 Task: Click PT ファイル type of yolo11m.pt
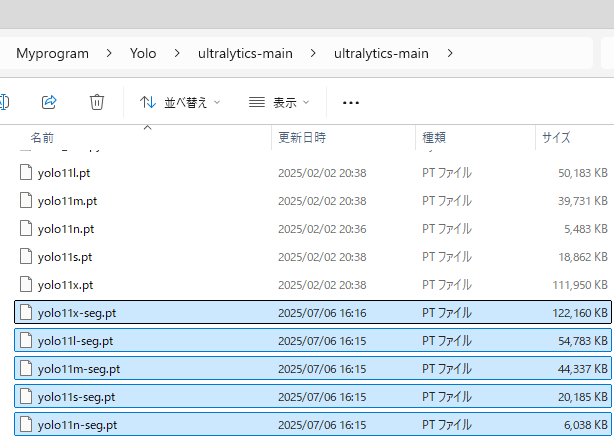(447, 201)
